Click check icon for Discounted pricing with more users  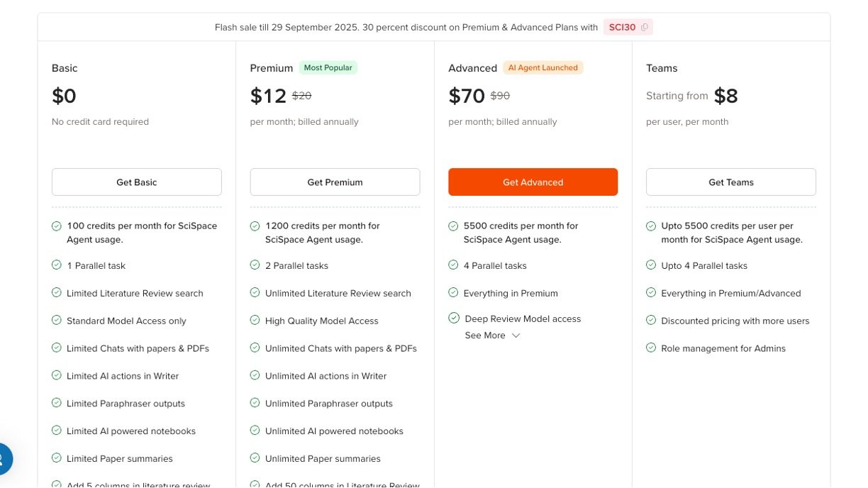pos(651,320)
